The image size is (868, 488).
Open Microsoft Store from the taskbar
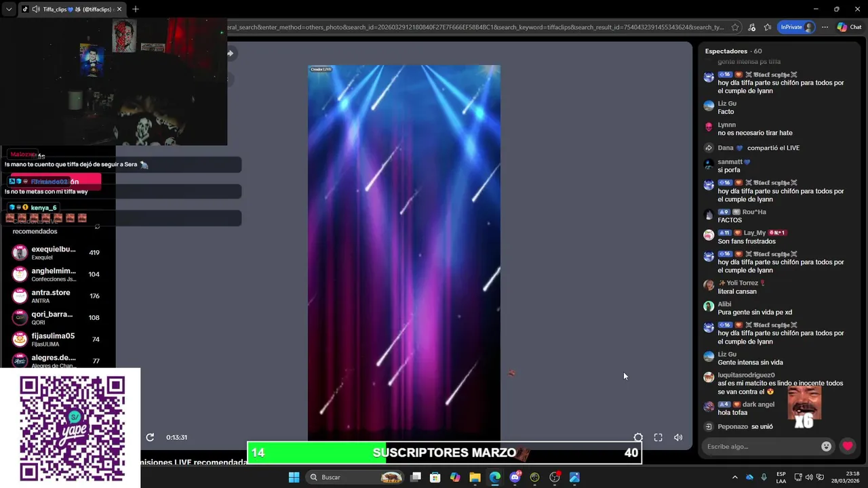[435, 477]
